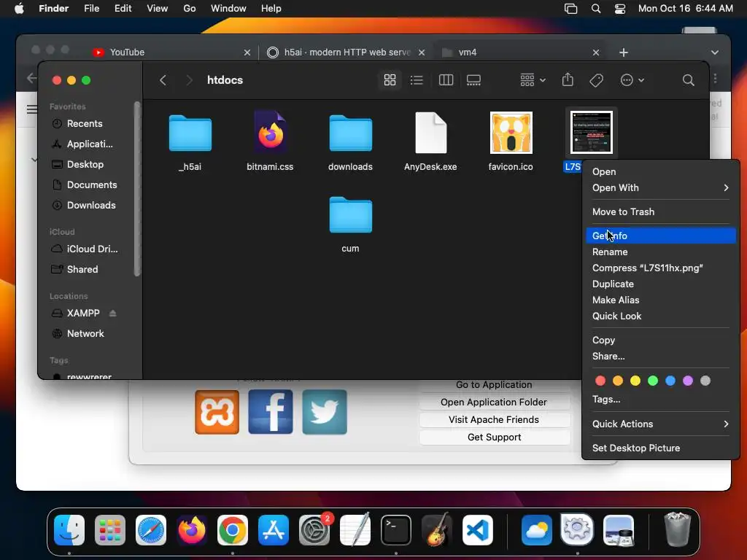Click Go to Application button in XAMPP
747x560 pixels.
coord(495,385)
